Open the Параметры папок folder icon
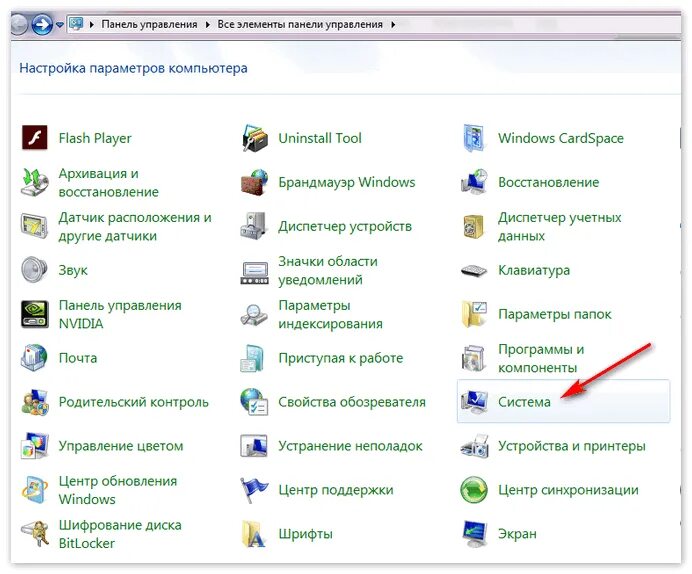The image size is (692, 574). [474, 314]
